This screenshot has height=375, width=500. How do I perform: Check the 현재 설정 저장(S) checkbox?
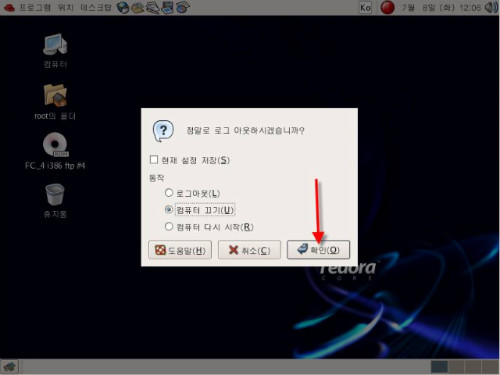pos(154,160)
